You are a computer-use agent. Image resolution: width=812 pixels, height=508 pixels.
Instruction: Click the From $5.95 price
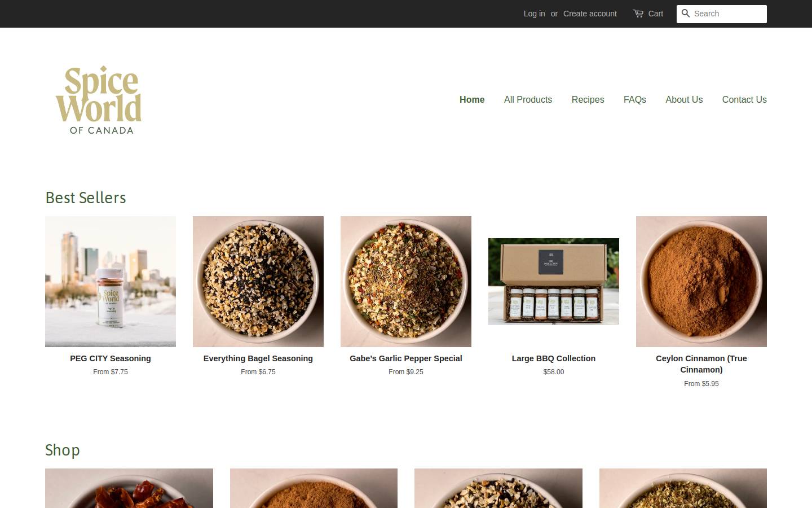tap(701, 384)
